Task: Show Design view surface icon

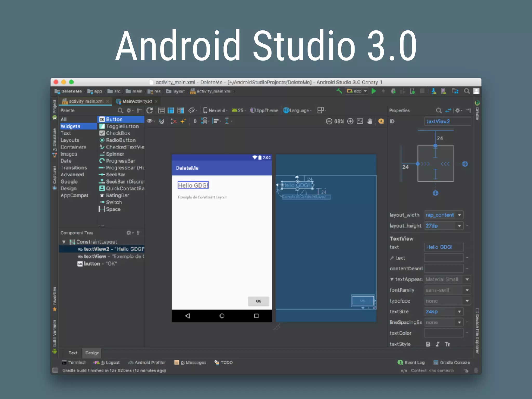Action: click(161, 111)
